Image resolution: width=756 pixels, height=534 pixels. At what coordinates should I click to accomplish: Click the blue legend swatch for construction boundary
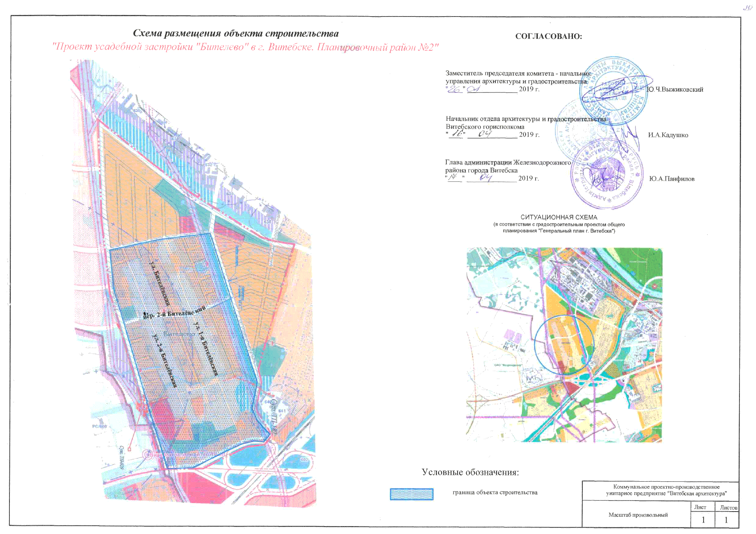tap(411, 494)
